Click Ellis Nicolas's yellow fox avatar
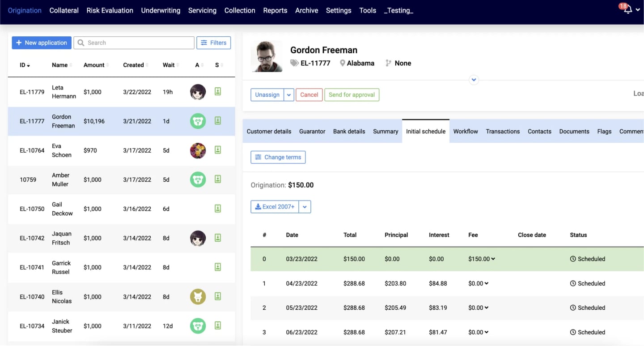The height and width of the screenshot is (346, 644). coord(198,296)
